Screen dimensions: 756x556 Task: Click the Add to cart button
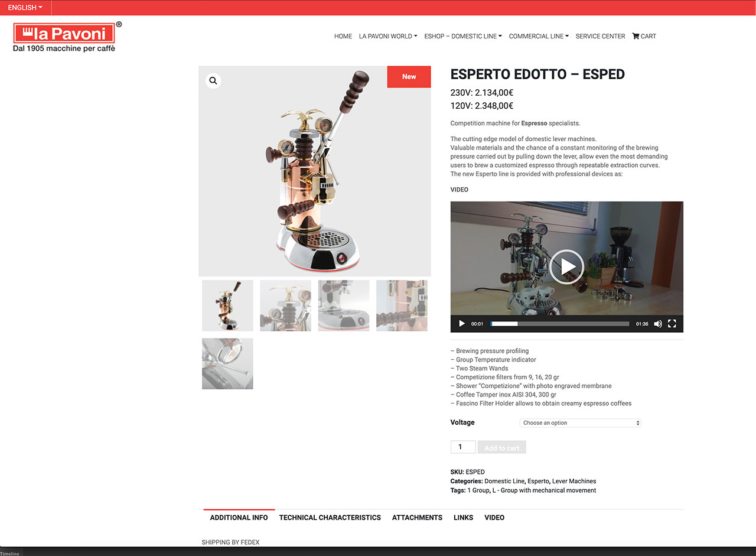501,447
